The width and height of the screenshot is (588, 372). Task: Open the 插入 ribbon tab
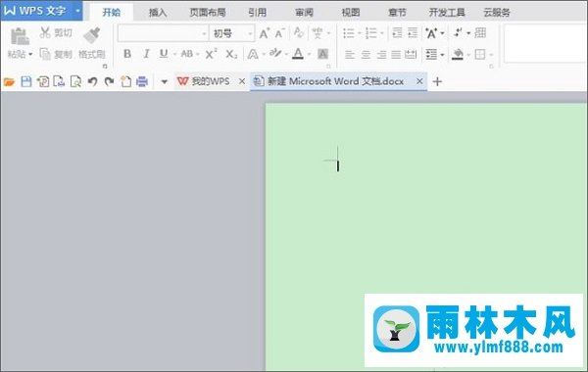[x=158, y=13]
